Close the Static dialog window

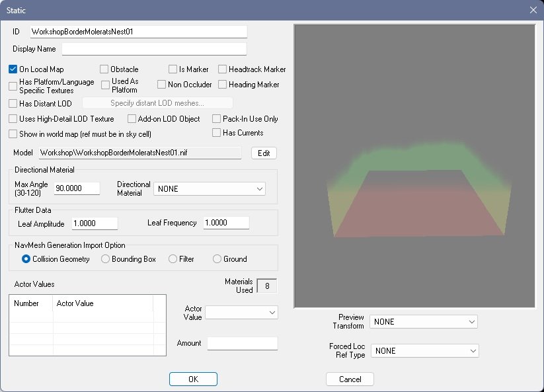pos(533,10)
